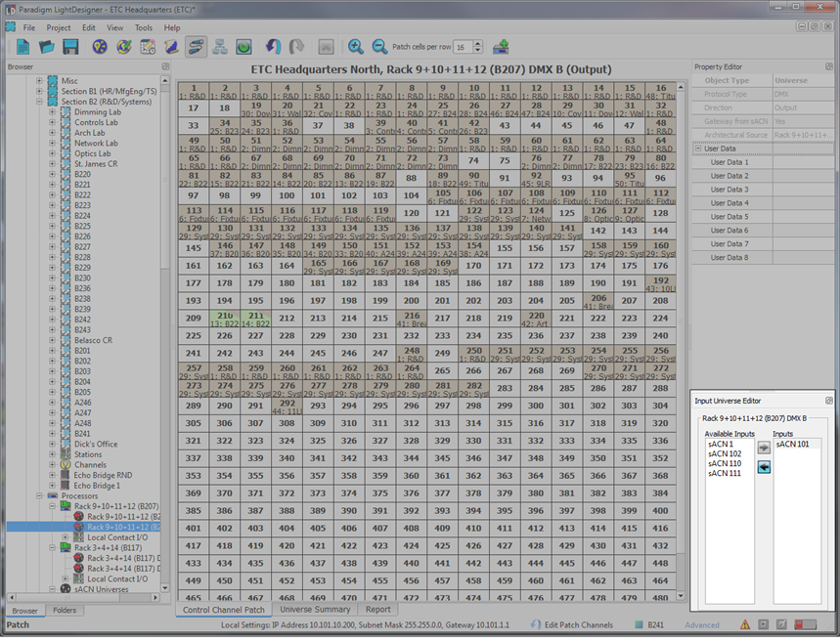Image resolution: width=840 pixels, height=642 pixels.
Task: Collapse Rack 9+10+11+12 (B207) processor node
Action: pyautogui.click(x=52, y=506)
